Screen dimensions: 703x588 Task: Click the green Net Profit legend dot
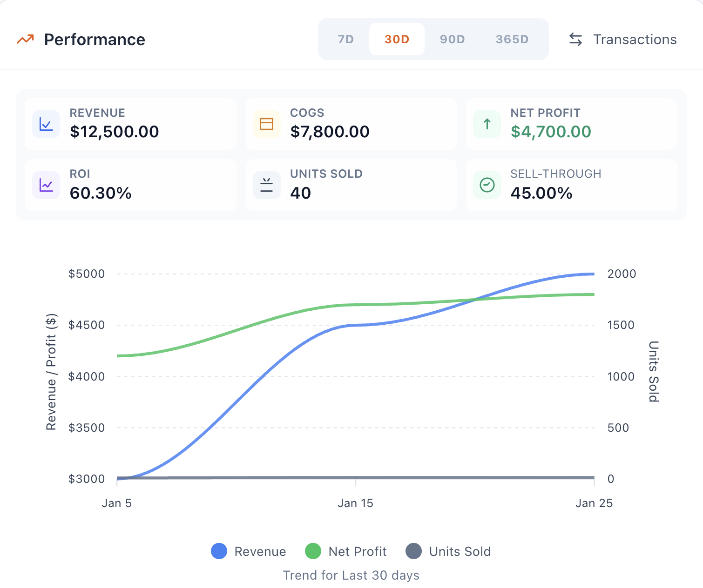click(314, 551)
